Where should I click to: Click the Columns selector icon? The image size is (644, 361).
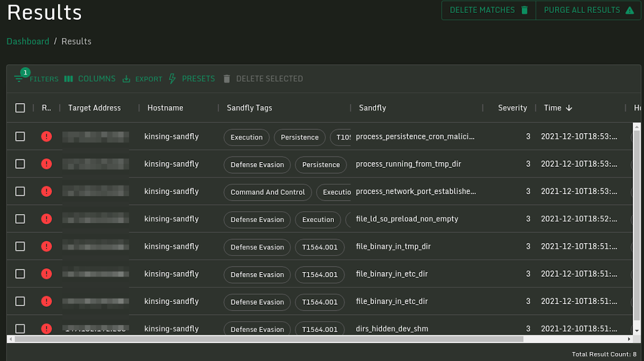[69, 78]
